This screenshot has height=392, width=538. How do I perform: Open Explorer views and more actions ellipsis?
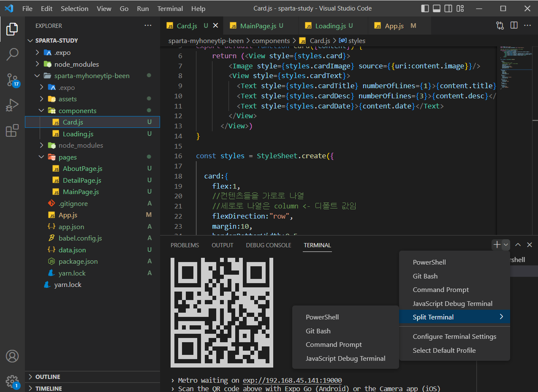click(148, 26)
